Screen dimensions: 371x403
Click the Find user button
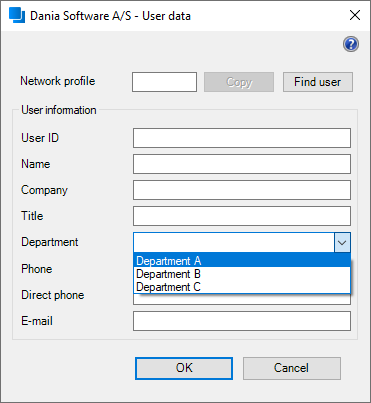pos(318,82)
